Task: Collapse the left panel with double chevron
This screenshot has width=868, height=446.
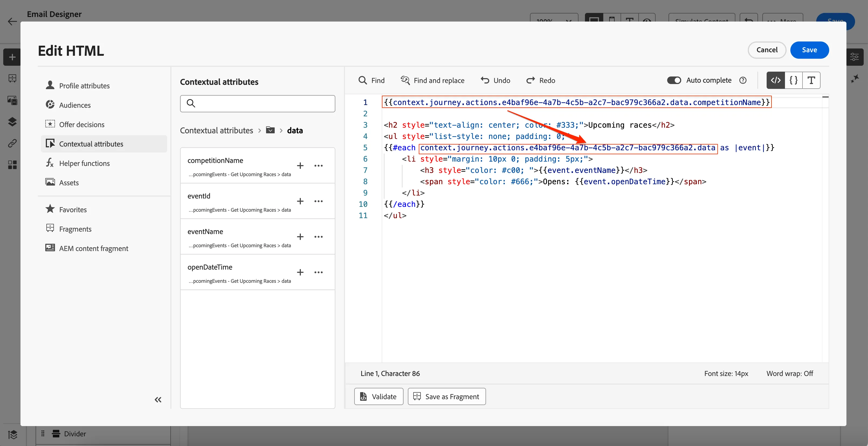Action: pyautogui.click(x=158, y=400)
